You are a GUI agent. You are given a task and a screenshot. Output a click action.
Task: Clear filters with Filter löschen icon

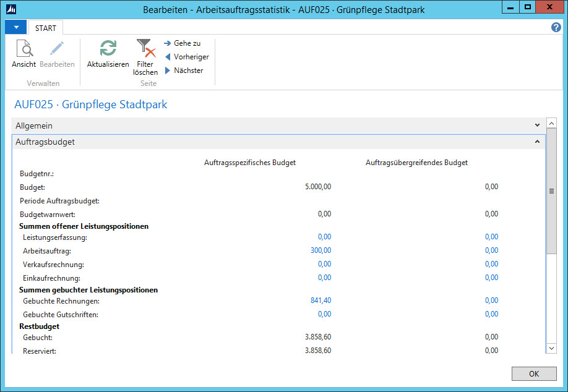pyautogui.click(x=145, y=48)
